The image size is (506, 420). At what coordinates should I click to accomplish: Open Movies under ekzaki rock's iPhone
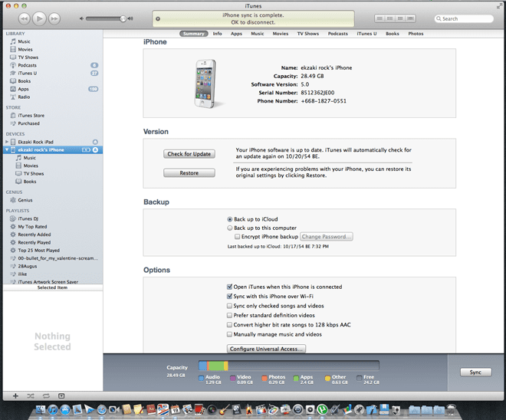(x=31, y=166)
